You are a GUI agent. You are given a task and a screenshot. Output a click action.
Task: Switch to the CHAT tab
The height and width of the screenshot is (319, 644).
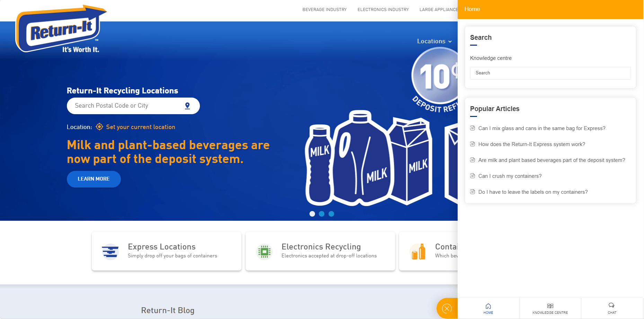click(612, 308)
